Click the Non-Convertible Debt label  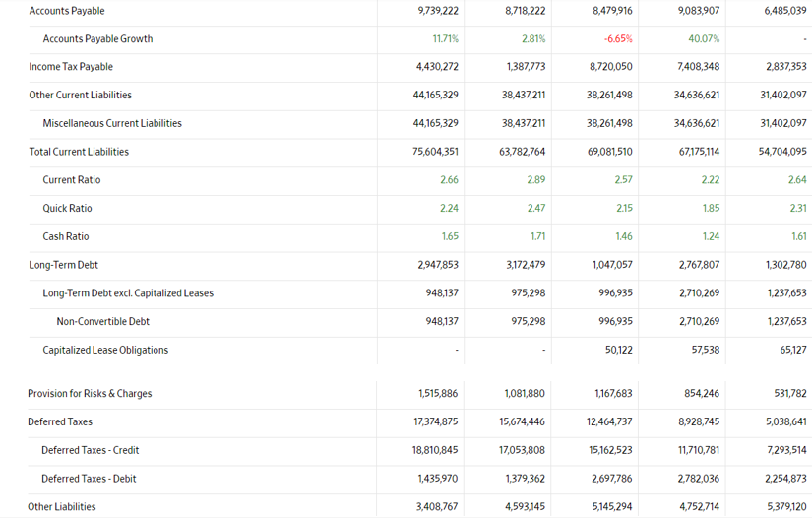[x=103, y=322]
